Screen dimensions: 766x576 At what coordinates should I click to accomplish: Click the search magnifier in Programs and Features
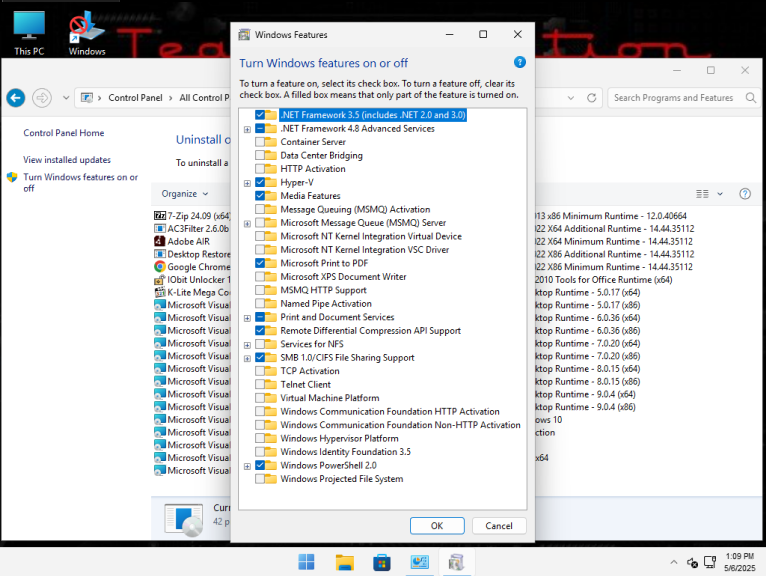click(x=750, y=98)
